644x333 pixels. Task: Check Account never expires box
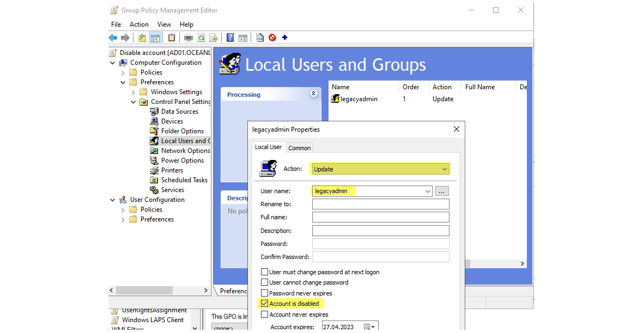(x=265, y=314)
